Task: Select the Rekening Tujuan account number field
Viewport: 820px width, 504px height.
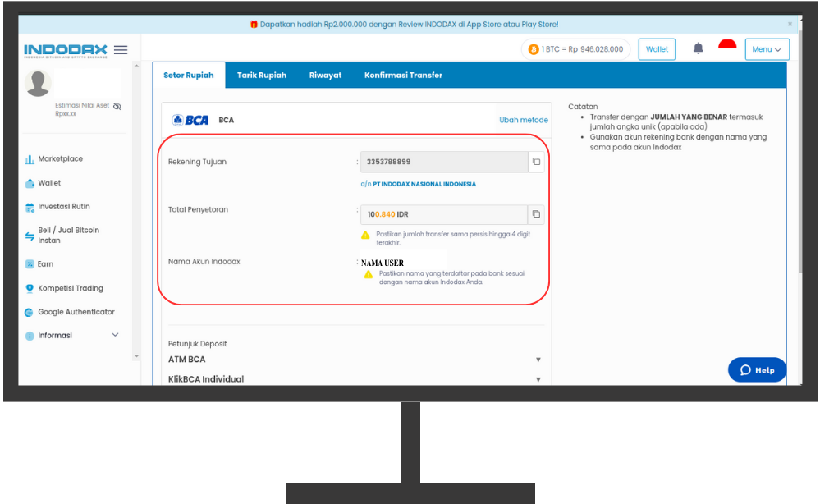Action: click(444, 162)
